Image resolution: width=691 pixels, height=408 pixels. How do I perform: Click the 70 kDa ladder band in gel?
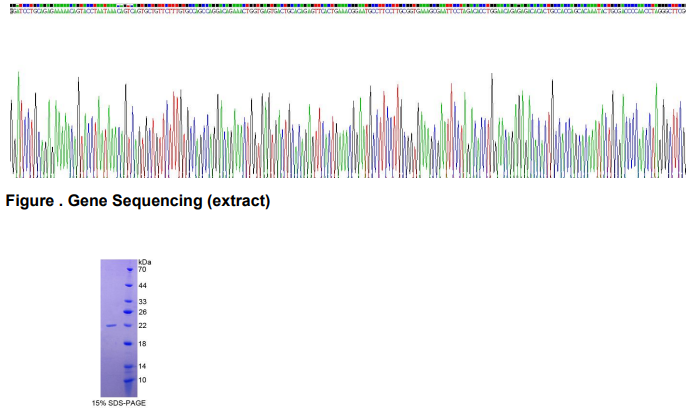click(130, 269)
